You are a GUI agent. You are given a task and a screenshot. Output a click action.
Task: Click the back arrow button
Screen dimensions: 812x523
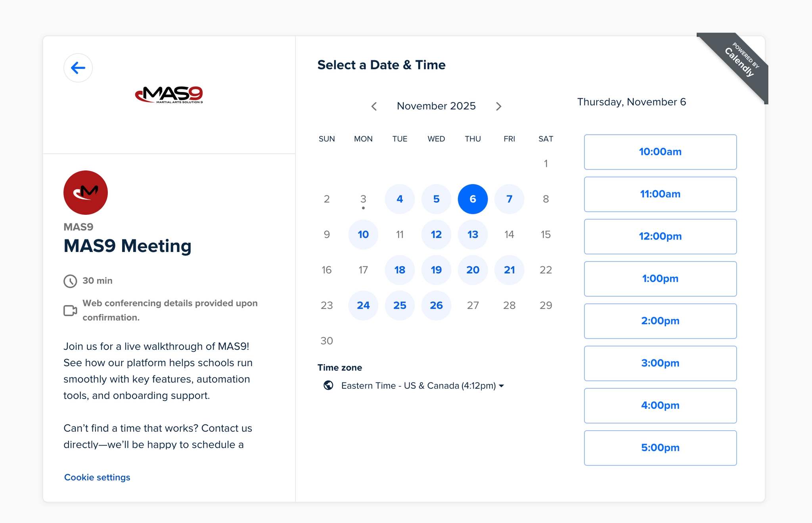tap(78, 68)
